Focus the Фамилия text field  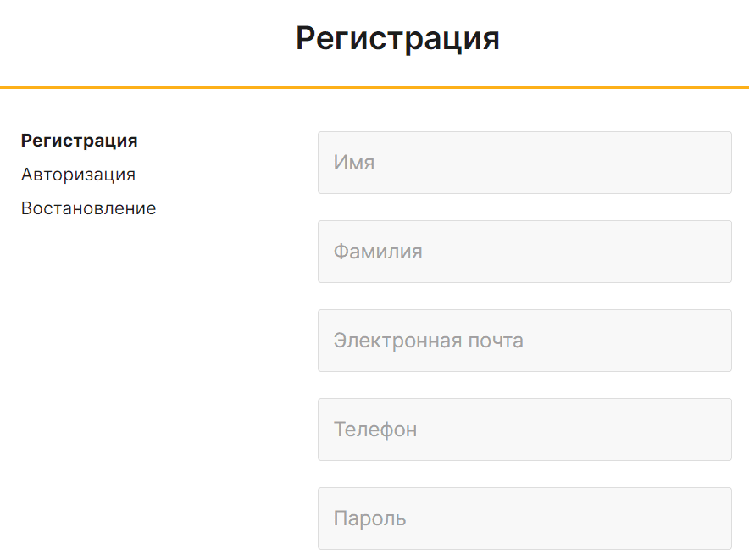tap(524, 252)
